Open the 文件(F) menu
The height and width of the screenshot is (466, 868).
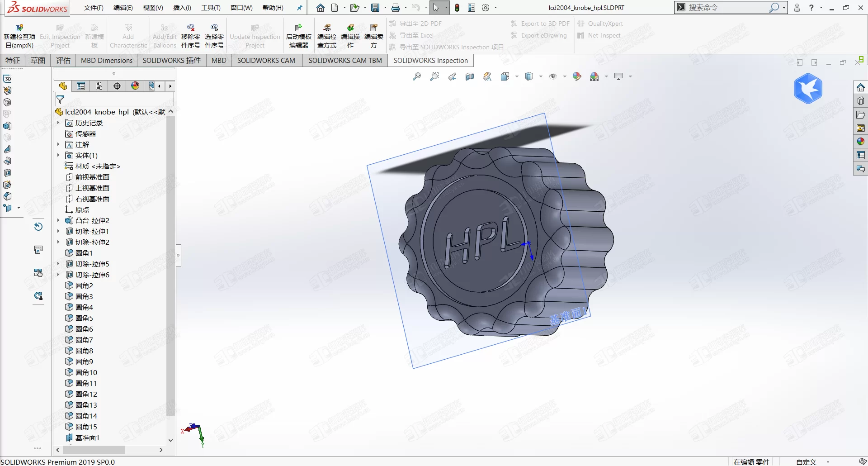click(94, 8)
